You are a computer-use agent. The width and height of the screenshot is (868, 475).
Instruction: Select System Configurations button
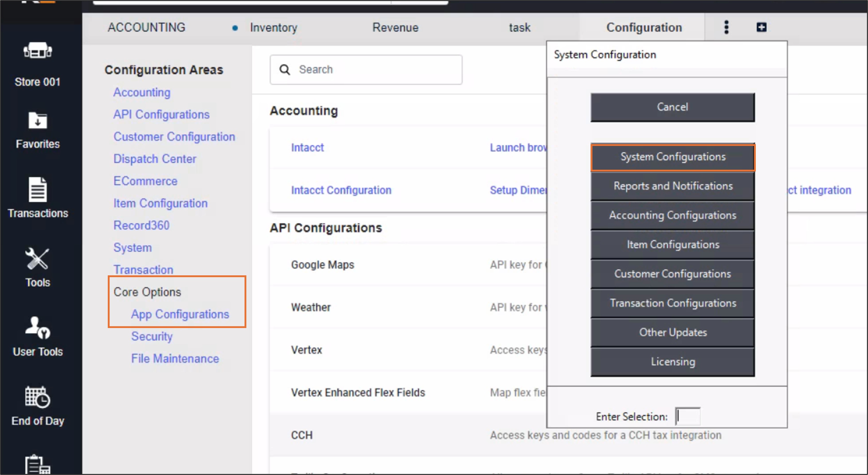673,157
